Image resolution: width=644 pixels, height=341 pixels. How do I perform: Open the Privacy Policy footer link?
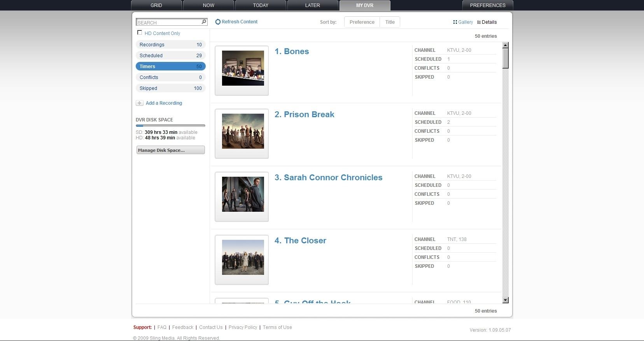pos(243,327)
